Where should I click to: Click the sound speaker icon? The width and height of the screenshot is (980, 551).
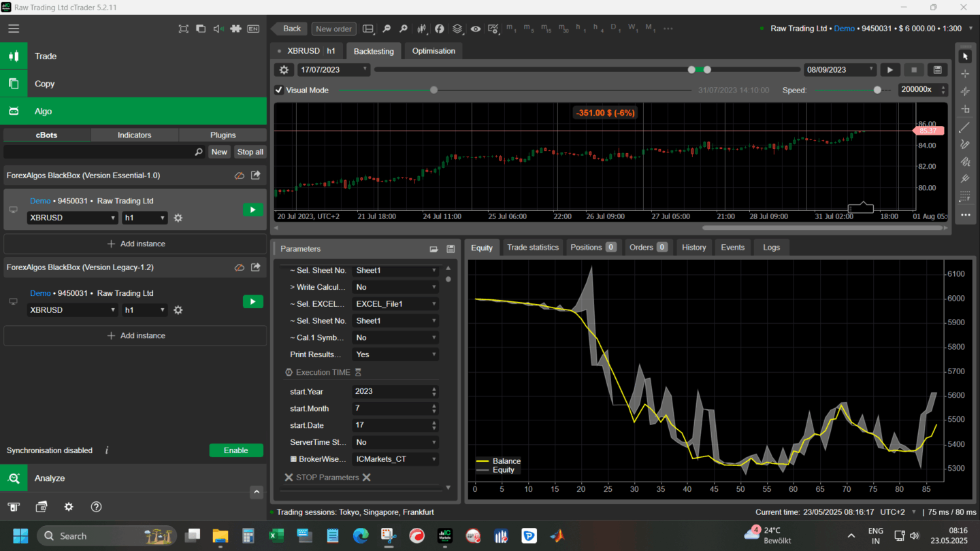pyautogui.click(x=218, y=29)
